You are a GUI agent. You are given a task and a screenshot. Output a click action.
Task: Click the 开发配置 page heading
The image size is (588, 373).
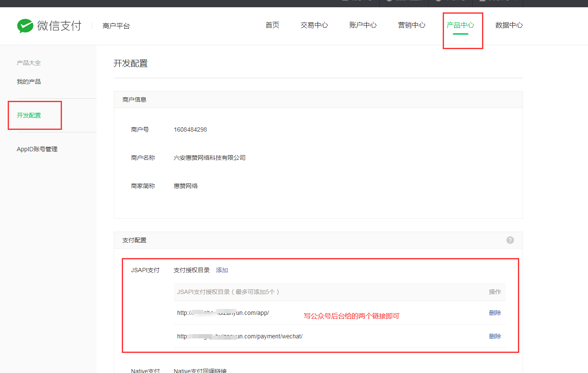[130, 63]
